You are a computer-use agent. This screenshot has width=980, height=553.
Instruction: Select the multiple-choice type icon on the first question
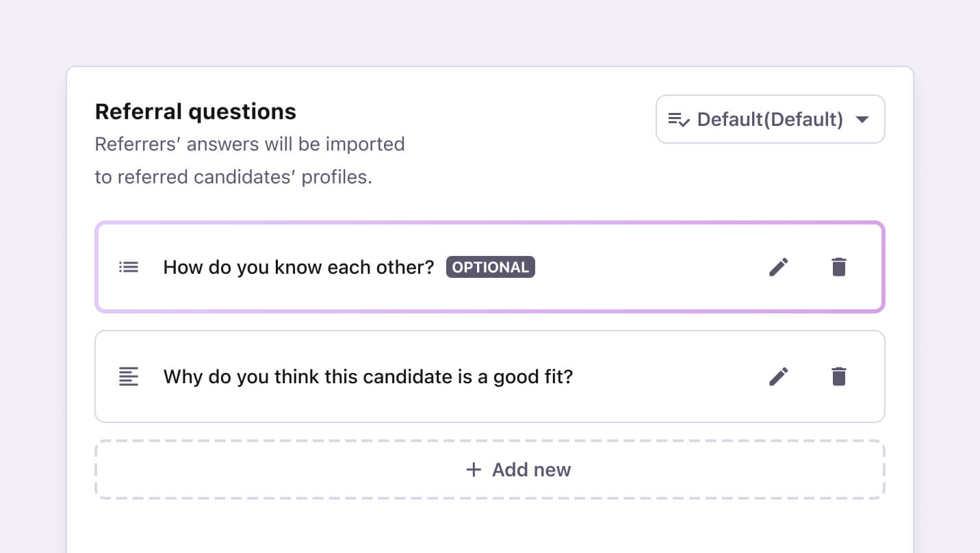128,267
